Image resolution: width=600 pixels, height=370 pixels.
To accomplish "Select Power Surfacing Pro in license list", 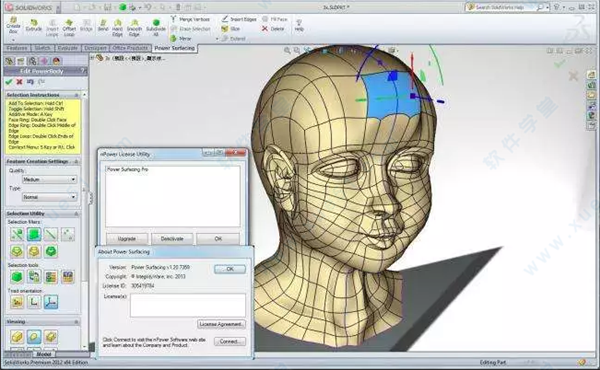I will 127,169.
